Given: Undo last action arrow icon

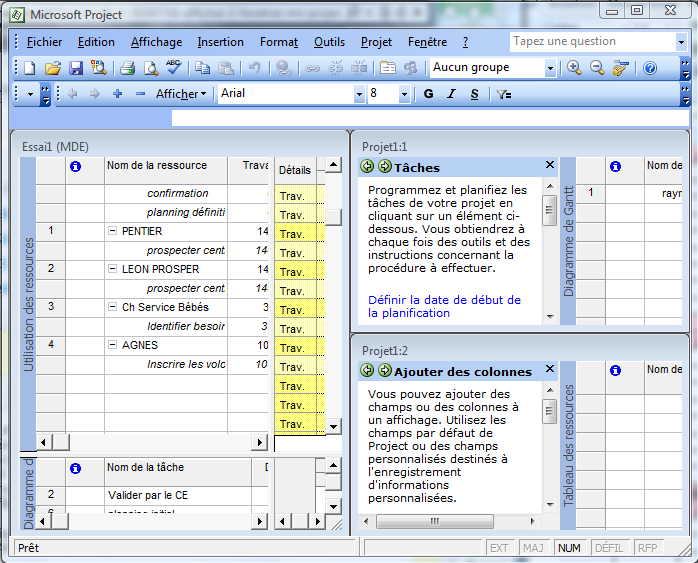Looking at the screenshot, I should pyautogui.click(x=254, y=68).
